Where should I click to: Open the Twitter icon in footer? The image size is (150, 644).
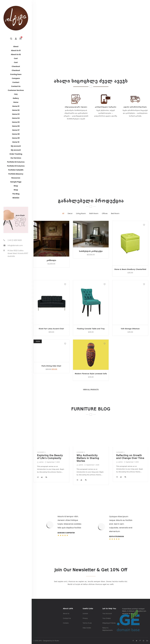[137, 640]
